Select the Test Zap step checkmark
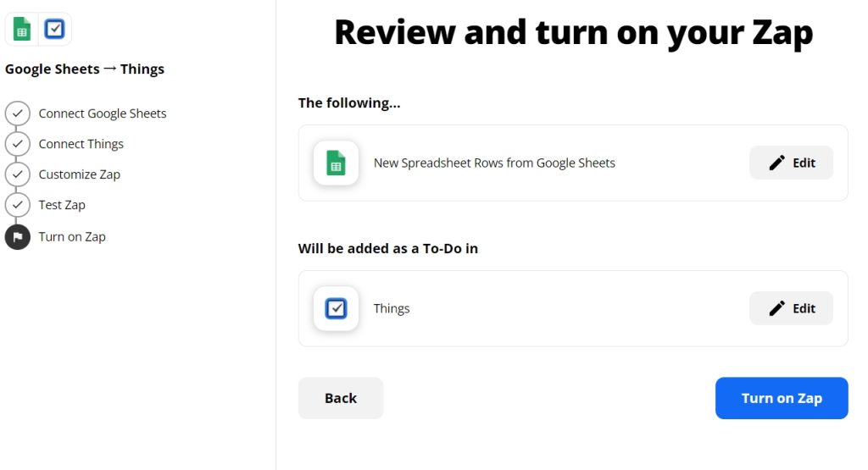868x470 pixels. click(18, 205)
